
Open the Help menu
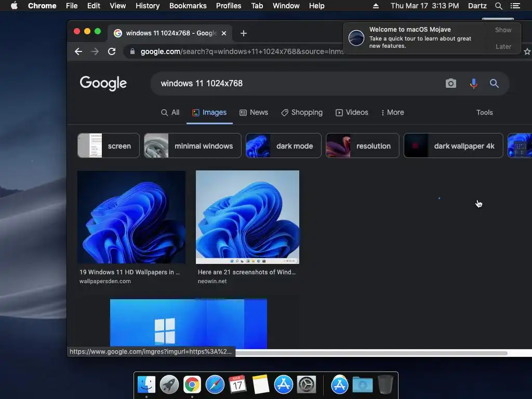(316, 6)
